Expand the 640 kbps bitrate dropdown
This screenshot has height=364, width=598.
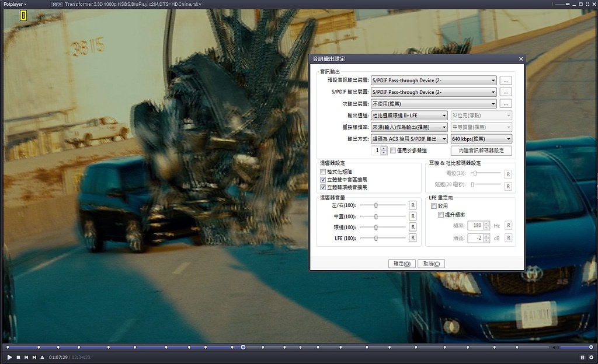[481, 139]
